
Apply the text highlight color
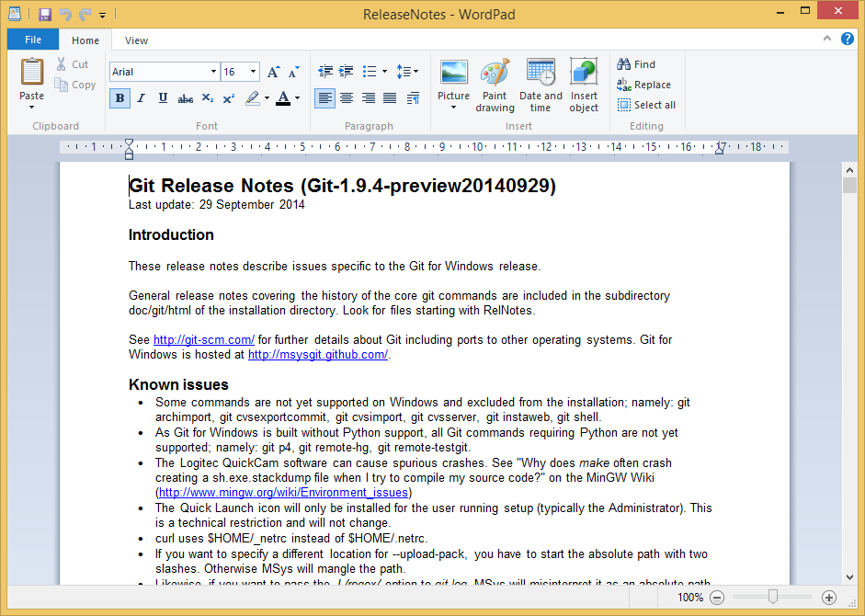253,98
